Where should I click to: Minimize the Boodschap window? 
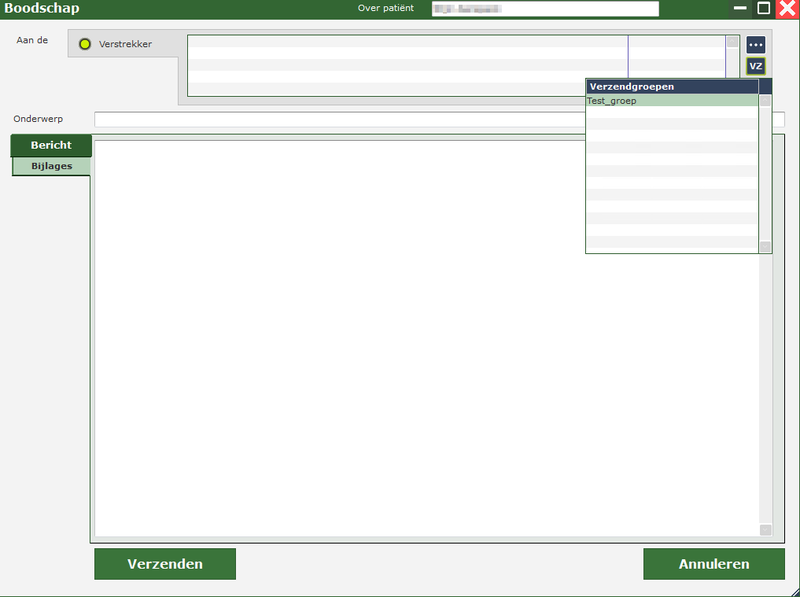(740, 8)
